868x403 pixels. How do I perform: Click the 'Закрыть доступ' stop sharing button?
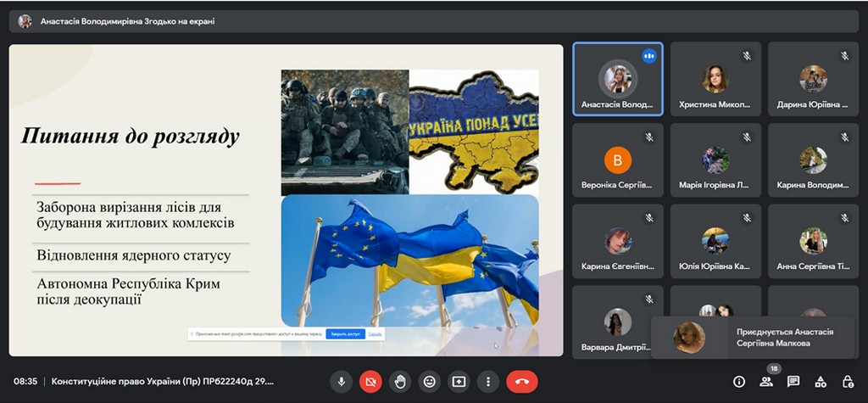[345, 334]
